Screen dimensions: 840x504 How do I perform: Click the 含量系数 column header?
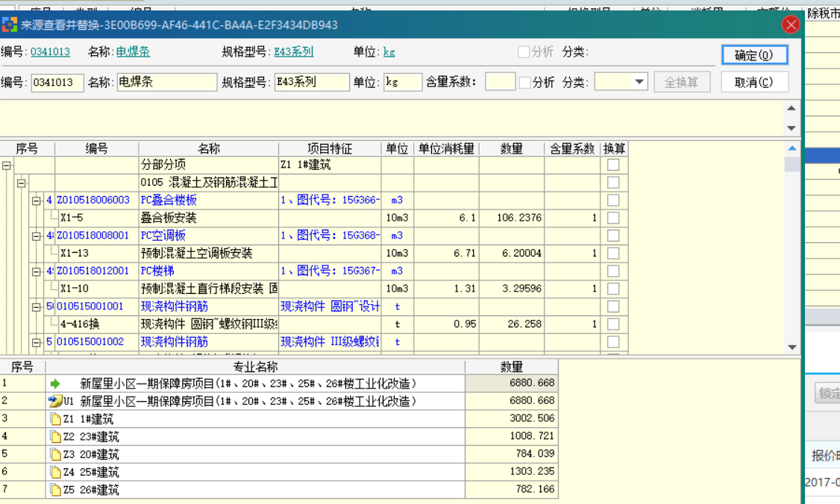click(572, 149)
